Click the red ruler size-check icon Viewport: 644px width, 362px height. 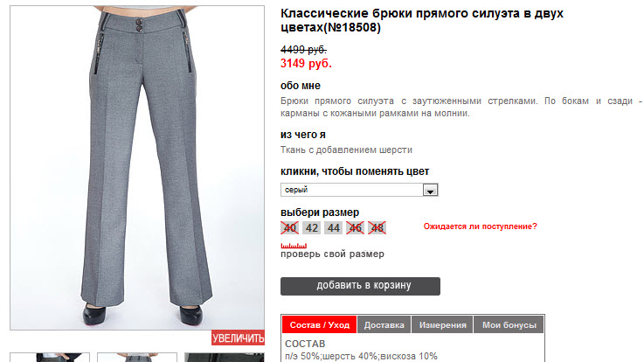tap(294, 246)
